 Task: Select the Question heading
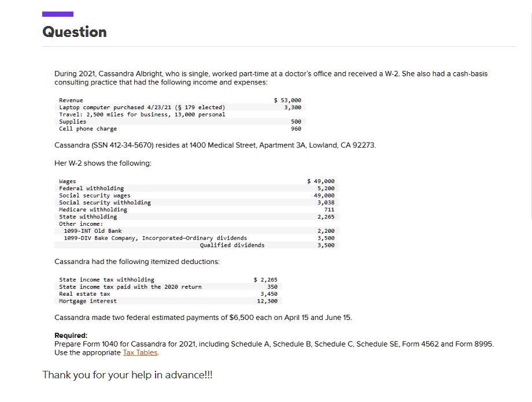(75, 32)
